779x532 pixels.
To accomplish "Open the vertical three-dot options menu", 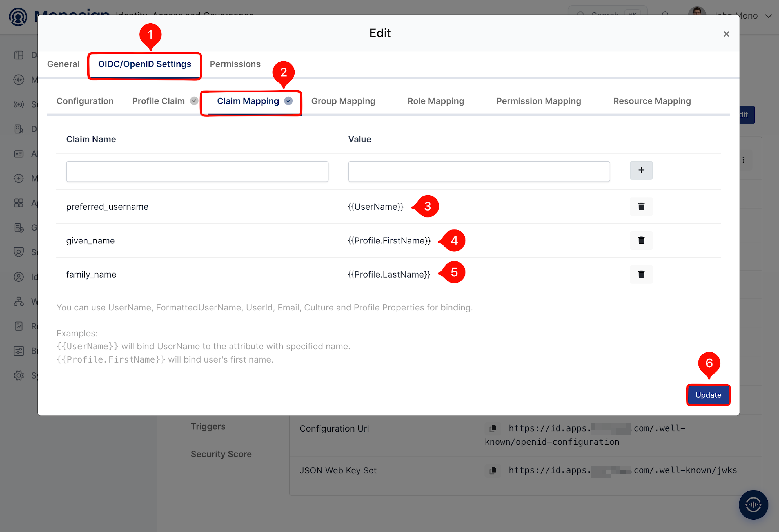I will point(743,160).
